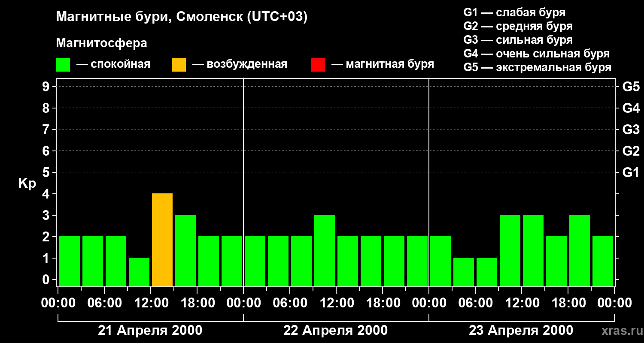Image resolution: width=644 pixels, height=343 pixels.
Task: Select the 23 April bar starting at 00:00
Action: (440, 261)
